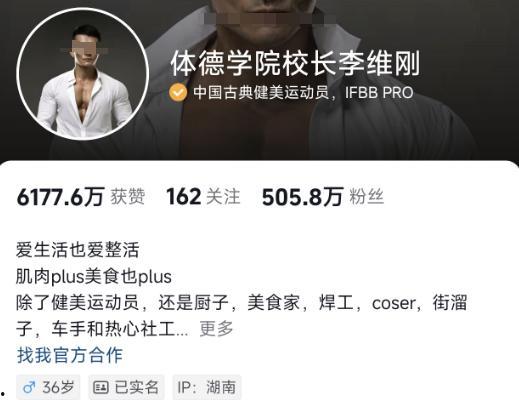The image size is (519, 400).
Task: Select the IP：湖南 location tag
Action: [x=207, y=387]
